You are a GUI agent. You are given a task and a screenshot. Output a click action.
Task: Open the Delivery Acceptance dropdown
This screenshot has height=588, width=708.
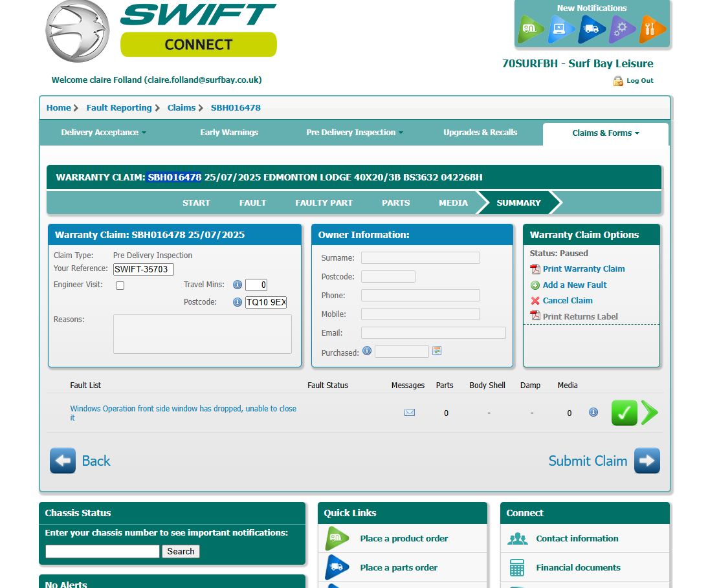(104, 133)
